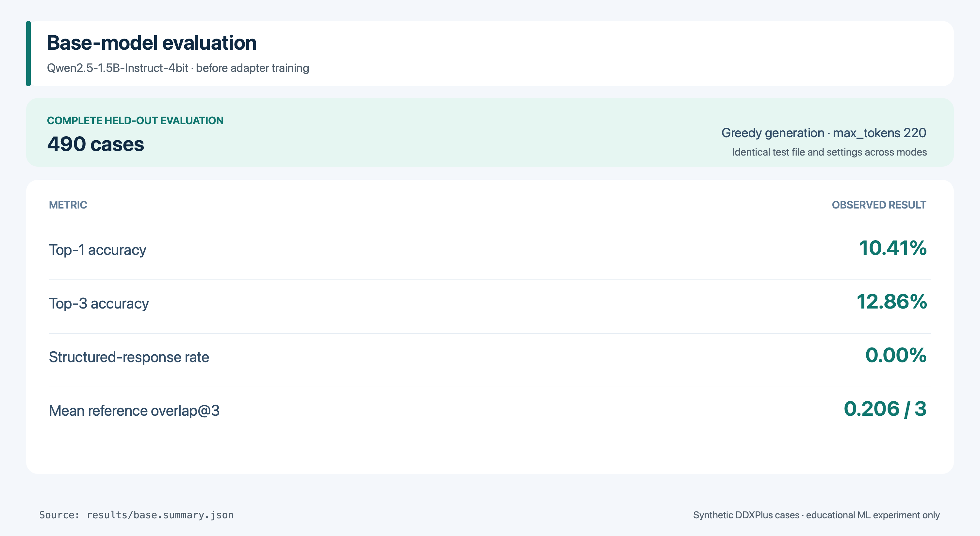Click the 'Source: results/base.summary.json' footer text
The height and width of the screenshot is (536, 980).
[136, 515]
